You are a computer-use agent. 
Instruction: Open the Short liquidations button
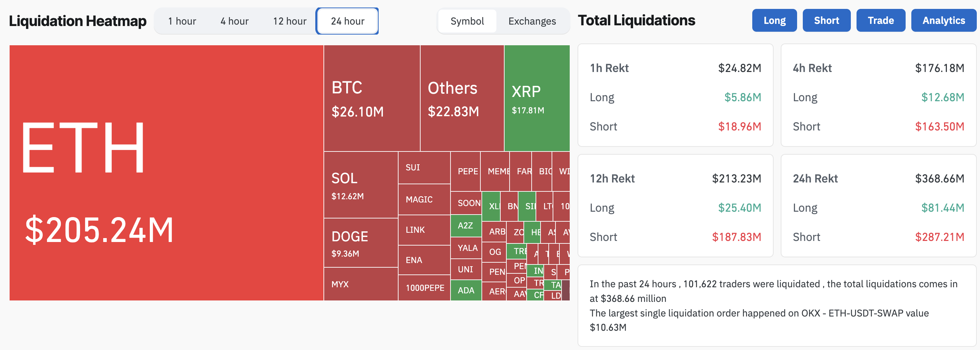pyautogui.click(x=826, y=20)
